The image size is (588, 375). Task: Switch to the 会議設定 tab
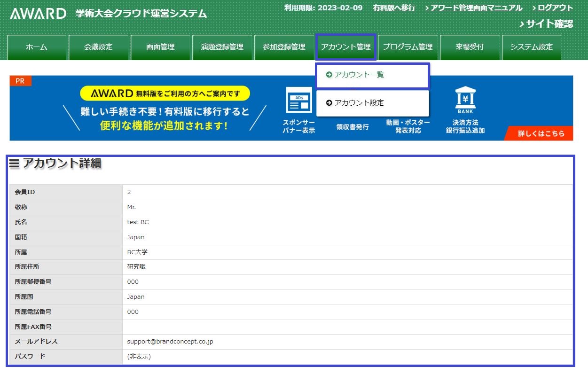99,47
